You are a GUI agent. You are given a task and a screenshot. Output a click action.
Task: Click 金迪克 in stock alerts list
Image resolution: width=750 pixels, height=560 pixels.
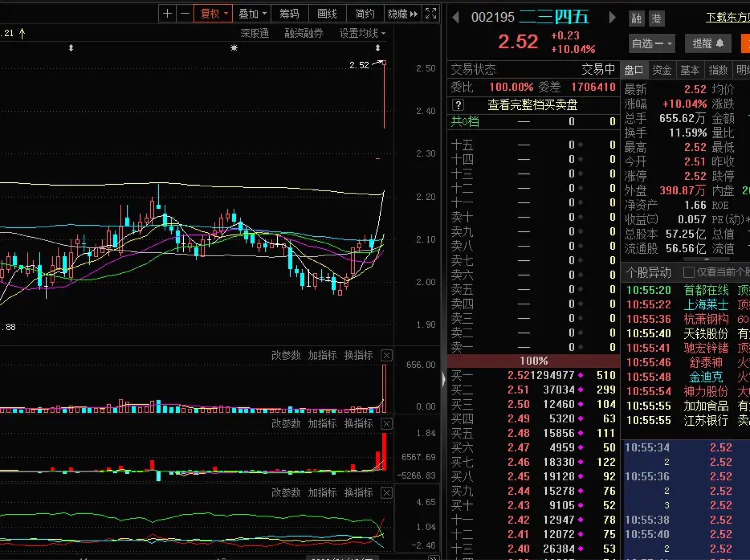click(706, 377)
